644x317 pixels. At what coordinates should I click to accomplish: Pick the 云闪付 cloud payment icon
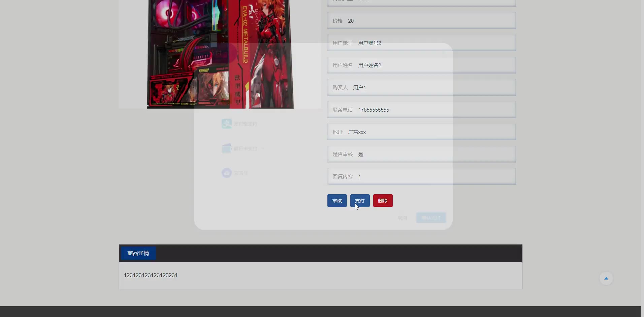[x=226, y=173]
